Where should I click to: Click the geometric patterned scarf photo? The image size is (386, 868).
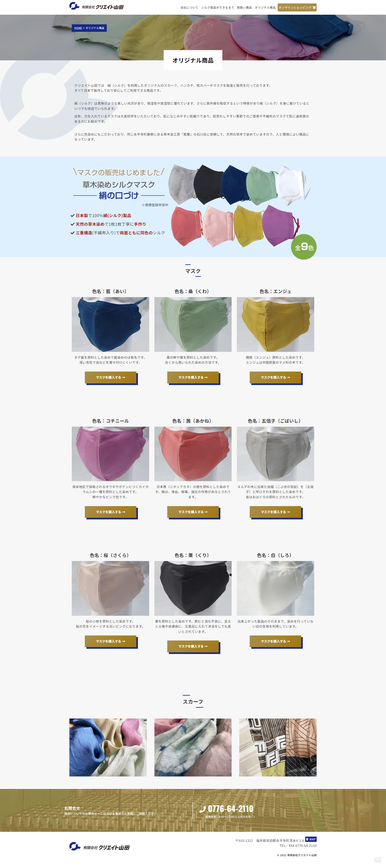[278, 748]
